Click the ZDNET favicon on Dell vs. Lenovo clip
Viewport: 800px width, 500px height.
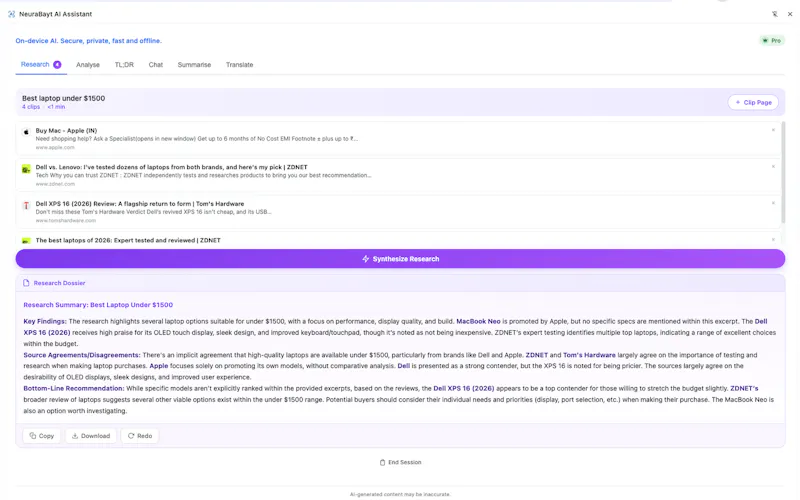point(26,169)
